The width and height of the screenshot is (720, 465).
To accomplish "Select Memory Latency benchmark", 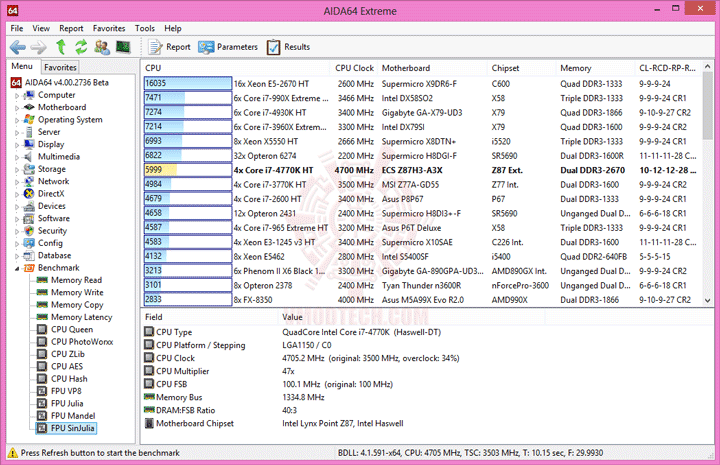I will coord(82,318).
